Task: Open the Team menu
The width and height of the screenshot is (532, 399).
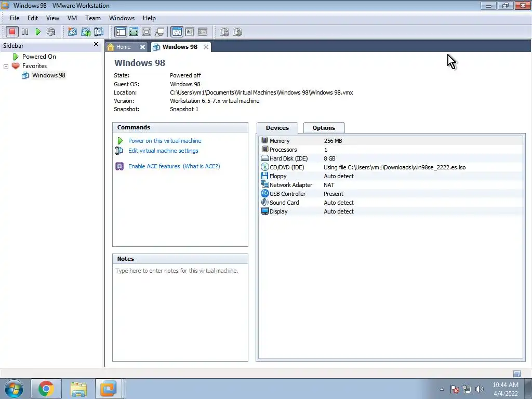Action: (92, 18)
